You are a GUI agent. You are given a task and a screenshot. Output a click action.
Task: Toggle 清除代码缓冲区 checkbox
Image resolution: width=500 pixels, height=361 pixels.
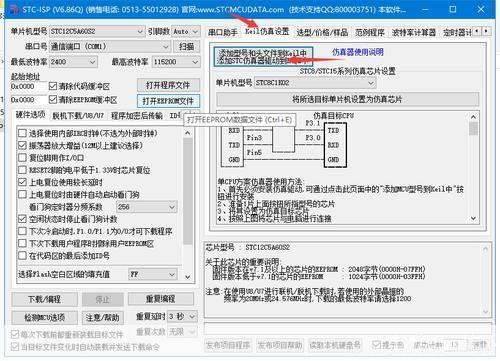pyautogui.click(x=53, y=86)
